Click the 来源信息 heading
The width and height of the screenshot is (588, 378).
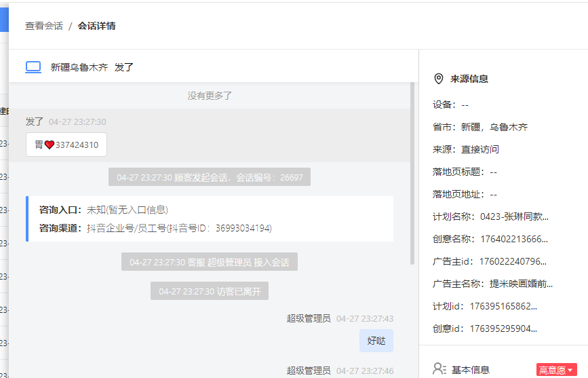click(469, 79)
